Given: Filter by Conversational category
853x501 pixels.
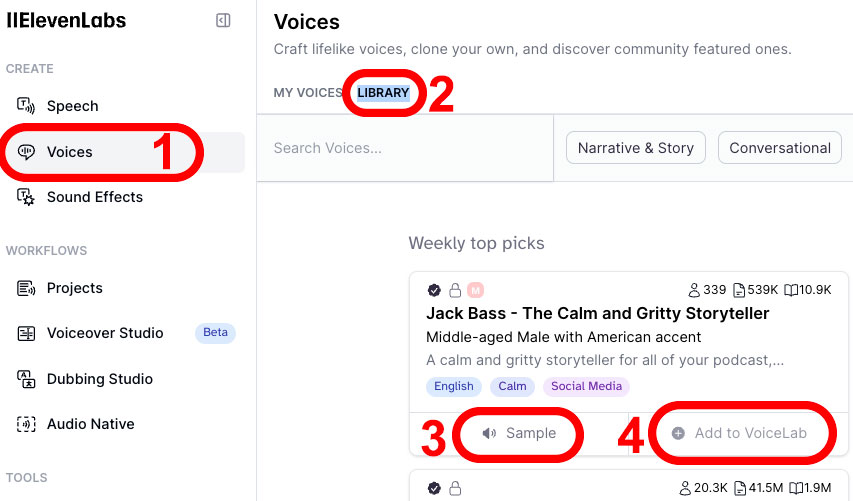Looking at the screenshot, I should 780,148.
